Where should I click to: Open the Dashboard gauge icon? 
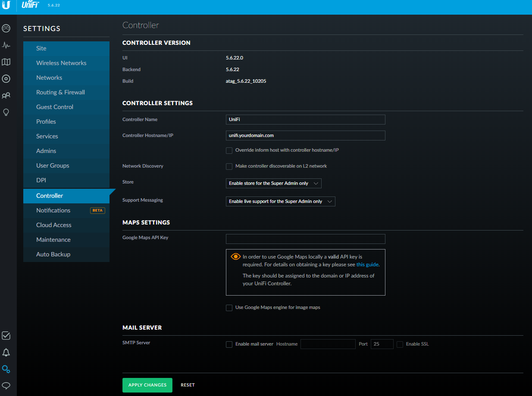point(6,28)
